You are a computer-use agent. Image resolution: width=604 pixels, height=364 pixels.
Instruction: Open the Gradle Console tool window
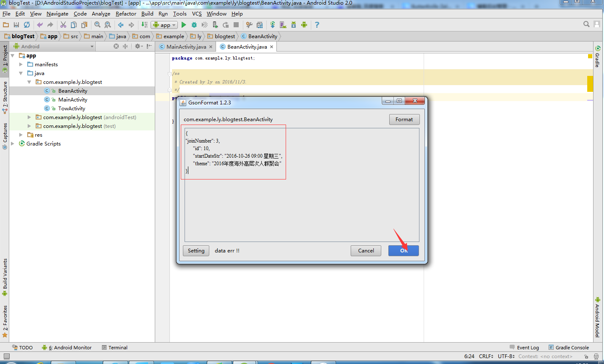[569, 348]
